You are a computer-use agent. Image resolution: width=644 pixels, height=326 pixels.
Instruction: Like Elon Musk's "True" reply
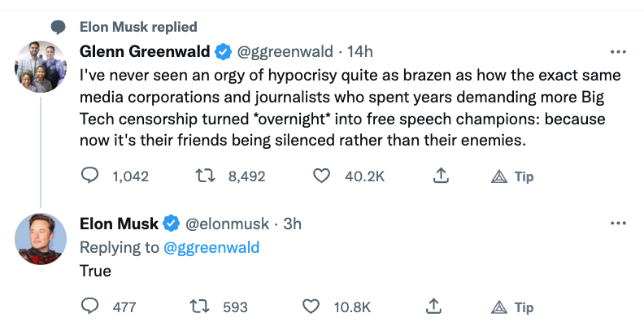click(x=311, y=307)
